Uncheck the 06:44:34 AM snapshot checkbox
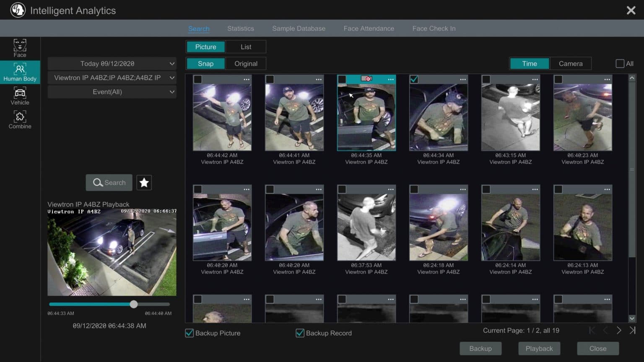Image resolution: width=644 pixels, height=362 pixels. pos(414,79)
